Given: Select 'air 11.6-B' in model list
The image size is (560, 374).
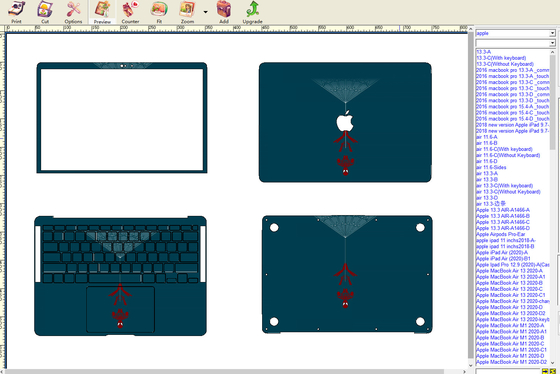Looking at the screenshot, I should [486, 143].
